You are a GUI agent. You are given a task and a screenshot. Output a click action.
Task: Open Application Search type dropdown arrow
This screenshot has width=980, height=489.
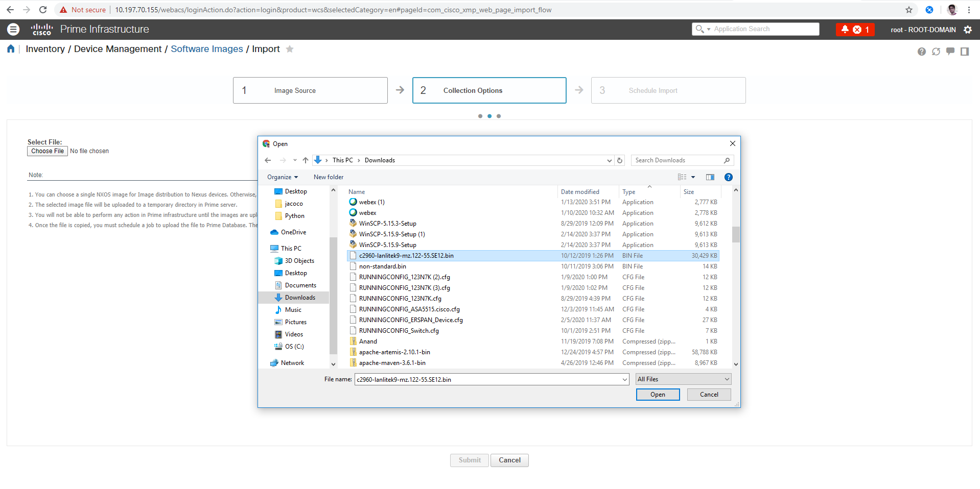coord(709,29)
